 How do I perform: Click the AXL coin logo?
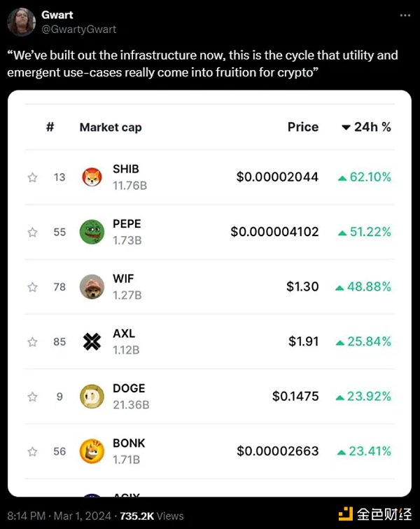pyautogui.click(x=92, y=342)
